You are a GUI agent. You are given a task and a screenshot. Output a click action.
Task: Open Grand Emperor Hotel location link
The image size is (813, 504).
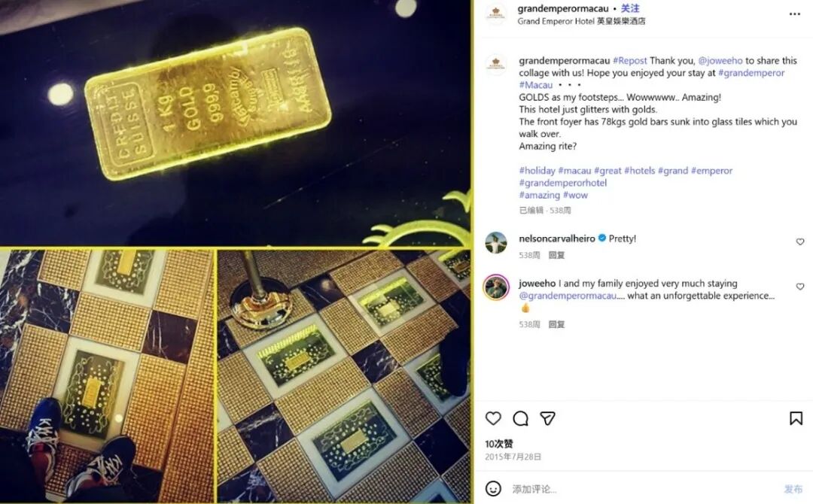pyautogui.click(x=581, y=21)
